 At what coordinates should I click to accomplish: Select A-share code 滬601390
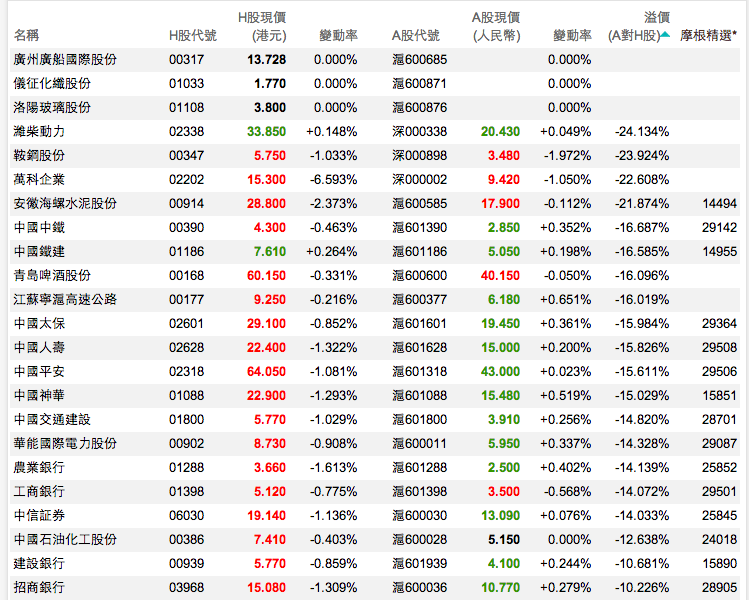[419, 227]
